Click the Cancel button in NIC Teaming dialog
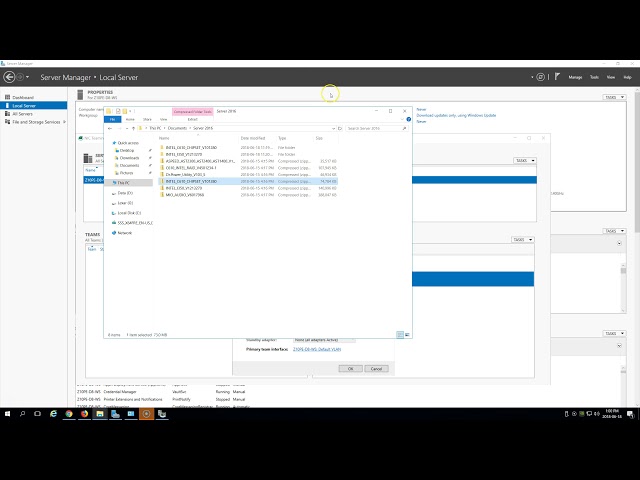640x480 pixels. pyautogui.click(x=376, y=369)
